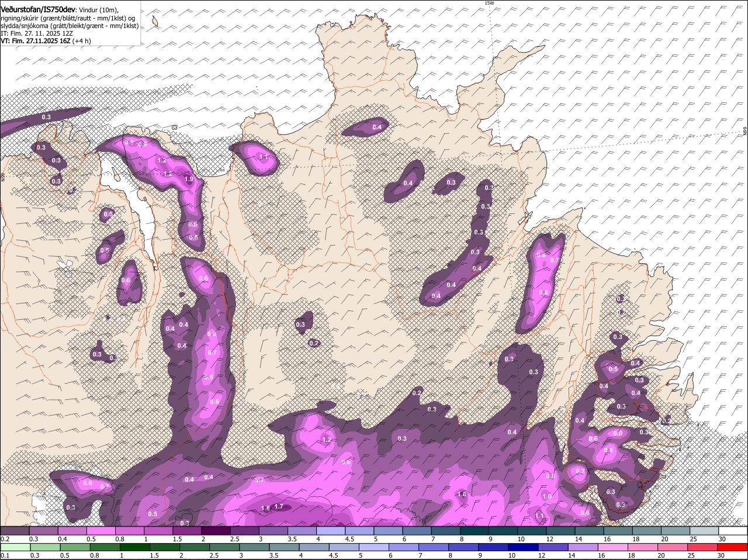Click the 'Veðurstofan/IS750dev' title text
This screenshot has height=560, width=748.
(x=38, y=10)
